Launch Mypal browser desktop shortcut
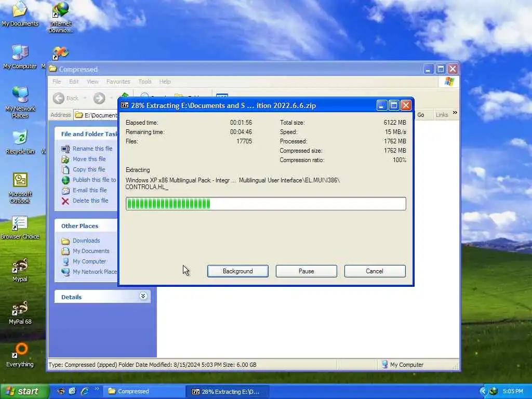Screen dimensions: 532x399 pyautogui.click(x=20, y=270)
